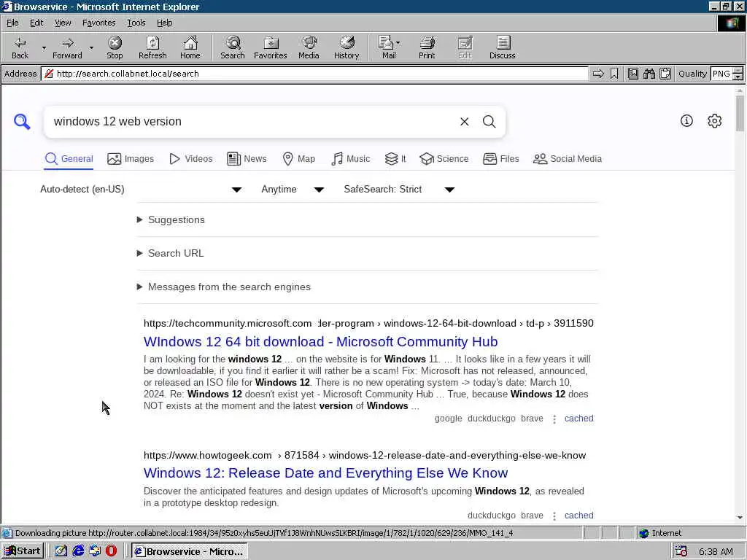
Task: Open the Quality PNG format dropdown
Action: coord(738,74)
